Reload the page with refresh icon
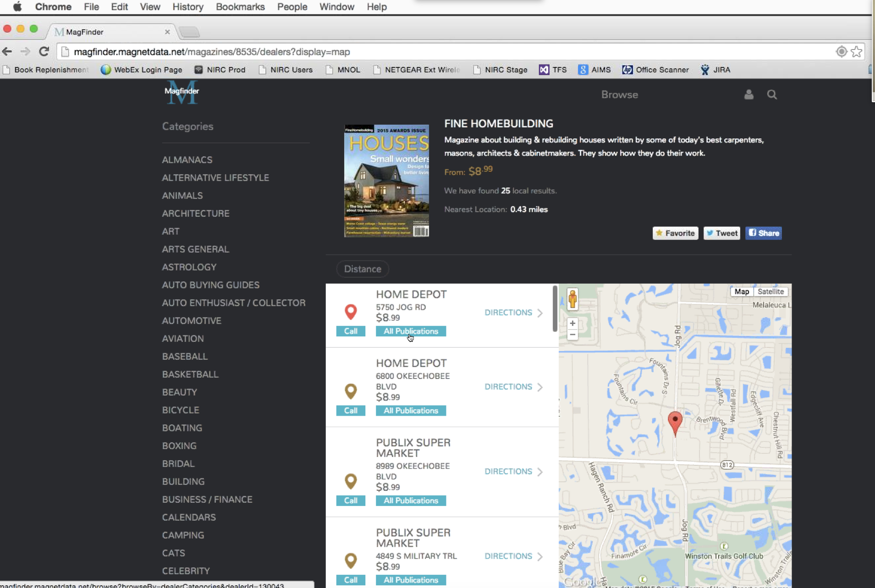The width and height of the screenshot is (875, 588). [x=44, y=52]
